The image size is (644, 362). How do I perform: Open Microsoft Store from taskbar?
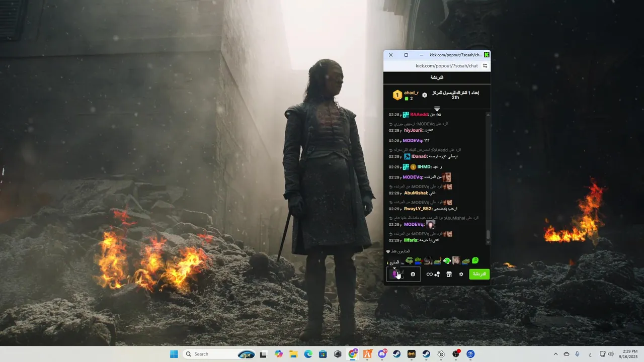pos(323,354)
